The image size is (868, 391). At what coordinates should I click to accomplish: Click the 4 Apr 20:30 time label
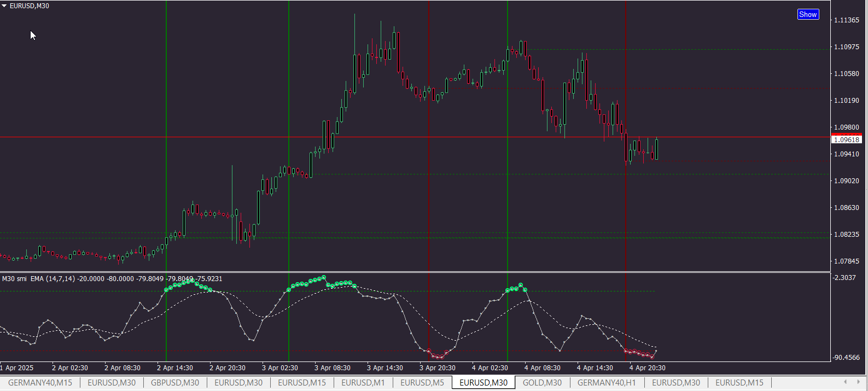[648, 368]
